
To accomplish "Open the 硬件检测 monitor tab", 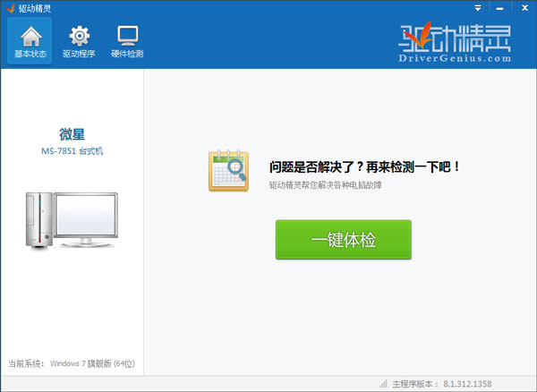I will (x=127, y=41).
